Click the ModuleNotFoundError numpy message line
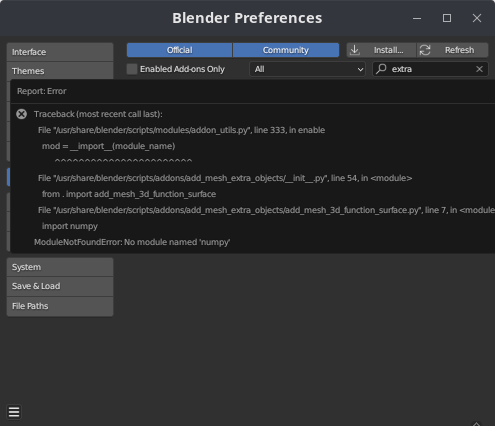 click(132, 242)
